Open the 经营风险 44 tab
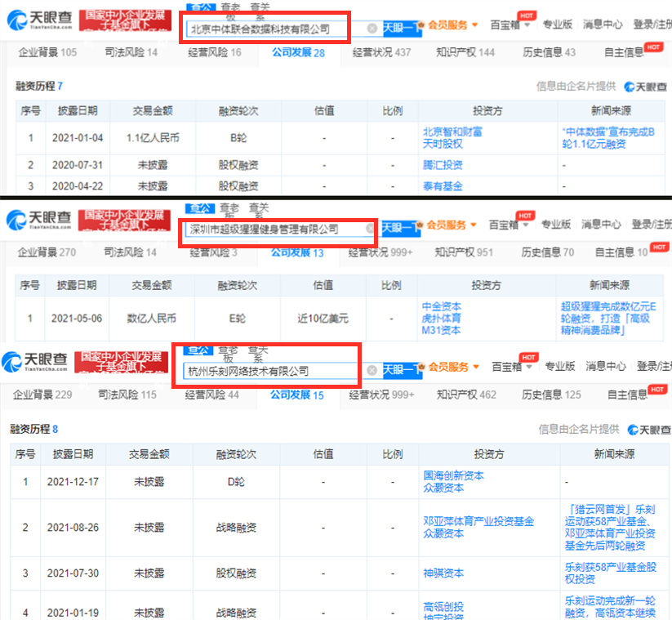 [x=211, y=395]
